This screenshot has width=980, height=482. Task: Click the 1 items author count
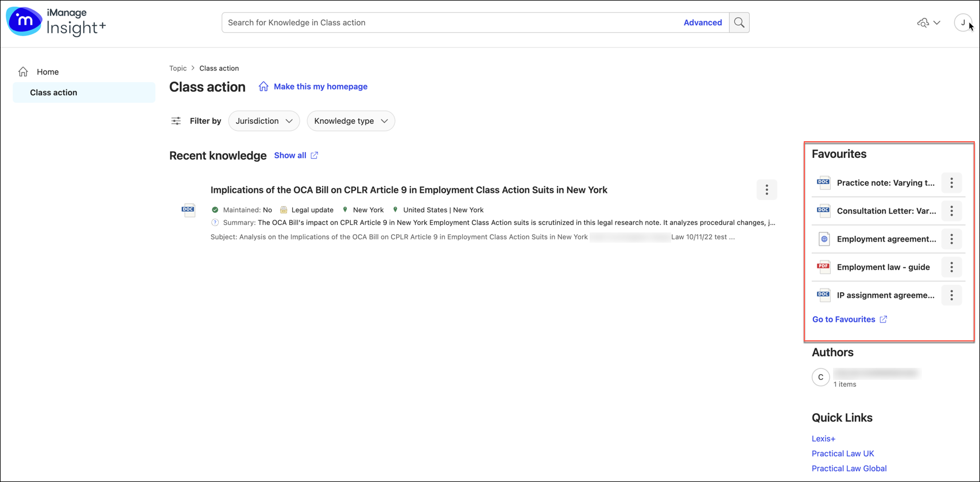point(845,384)
